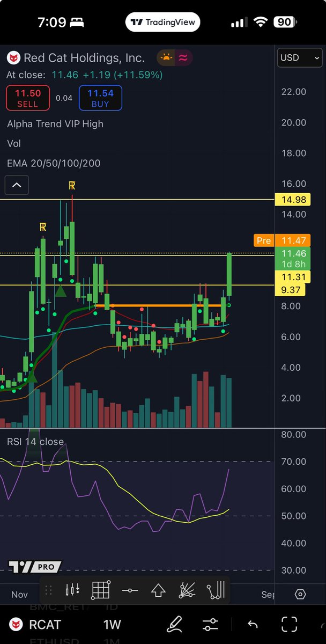Tap the cellular signal bars icon
Image resolution: width=326 pixels, height=644 pixels.
pos(239,23)
